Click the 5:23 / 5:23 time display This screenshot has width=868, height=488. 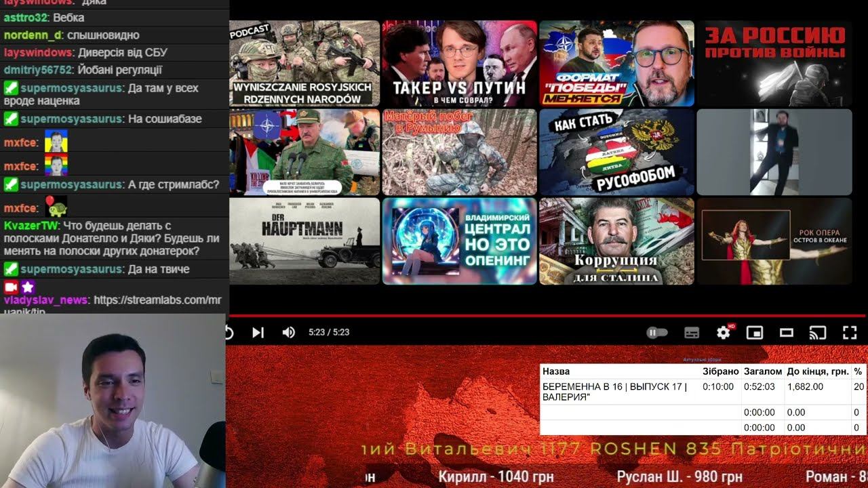click(x=329, y=332)
